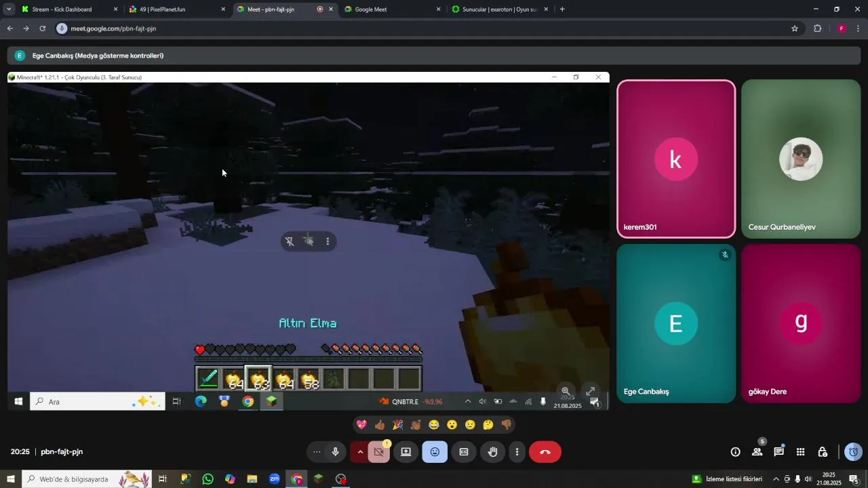
Task: Open Chrome profile avatar menu
Action: click(842, 28)
